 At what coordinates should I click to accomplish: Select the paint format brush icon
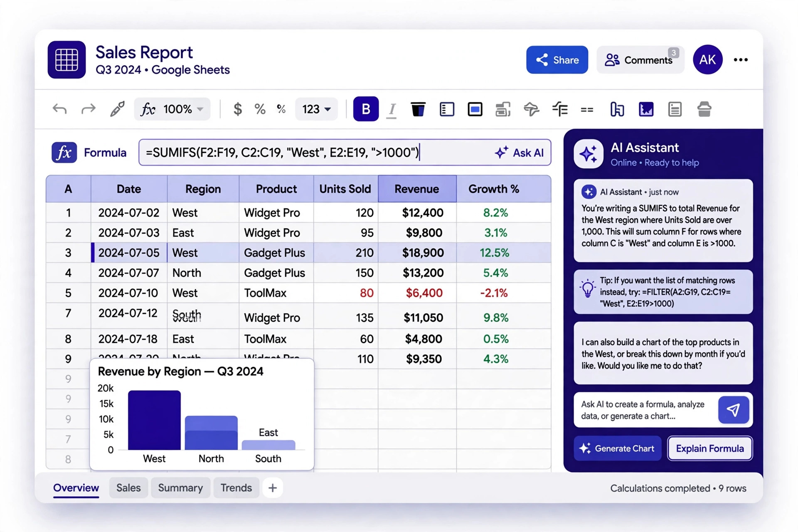click(117, 109)
